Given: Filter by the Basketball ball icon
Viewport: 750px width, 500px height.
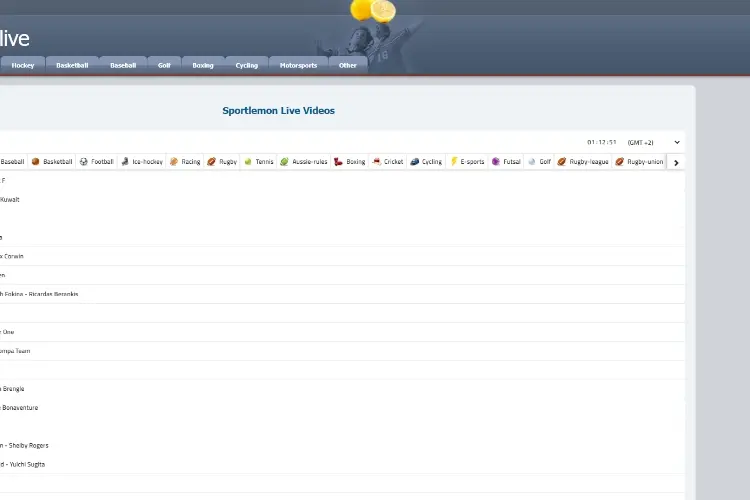Looking at the screenshot, I should pyautogui.click(x=35, y=162).
